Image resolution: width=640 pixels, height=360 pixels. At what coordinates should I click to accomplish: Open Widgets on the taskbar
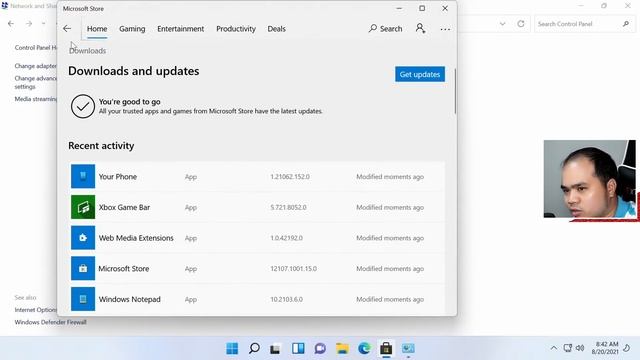[298, 348]
